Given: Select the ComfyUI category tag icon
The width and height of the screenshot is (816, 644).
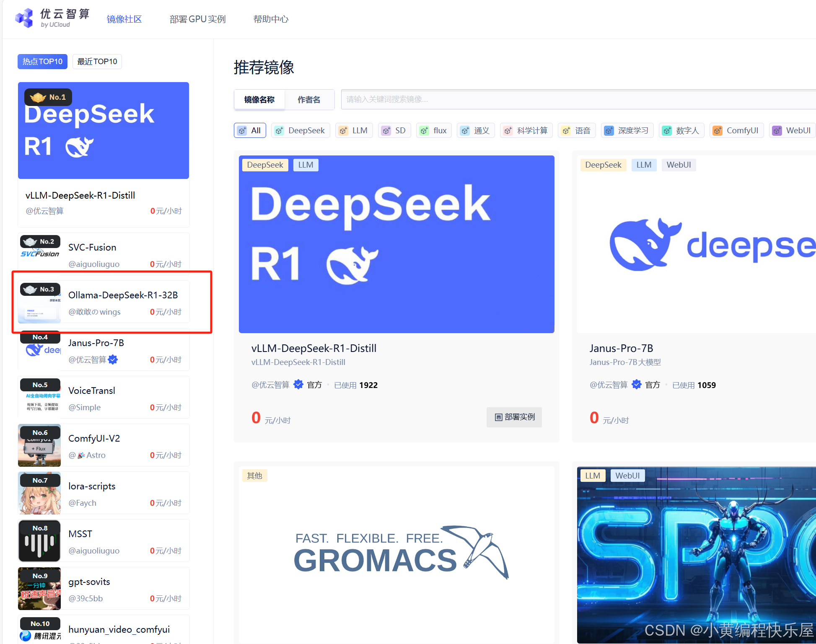Looking at the screenshot, I should click(x=718, y=131).
